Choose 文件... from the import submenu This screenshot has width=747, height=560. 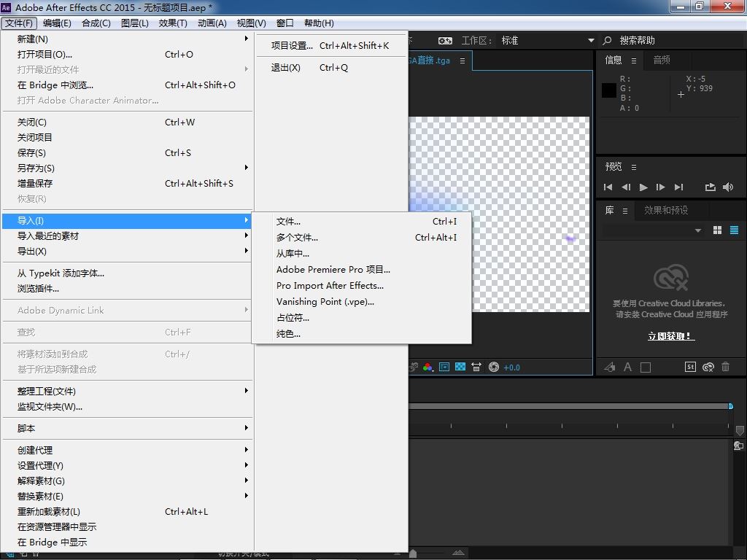tap(362, 222)
